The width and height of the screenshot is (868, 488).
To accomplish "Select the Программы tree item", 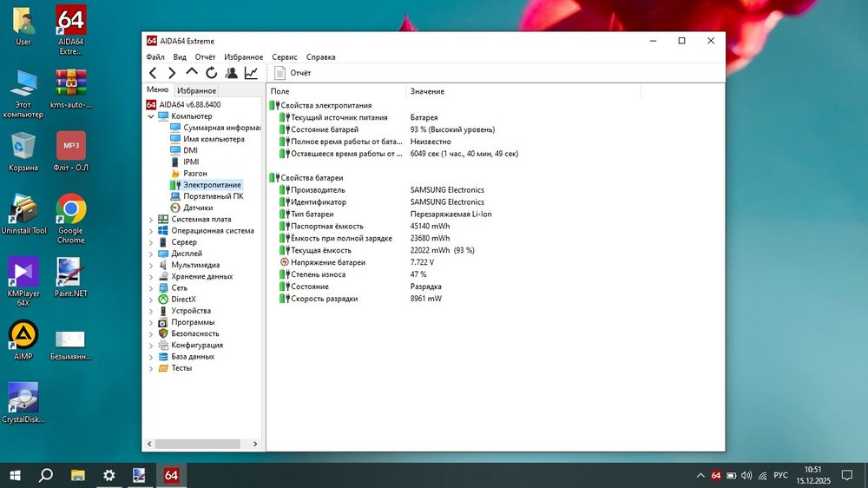I will click(x=186, y=322).
